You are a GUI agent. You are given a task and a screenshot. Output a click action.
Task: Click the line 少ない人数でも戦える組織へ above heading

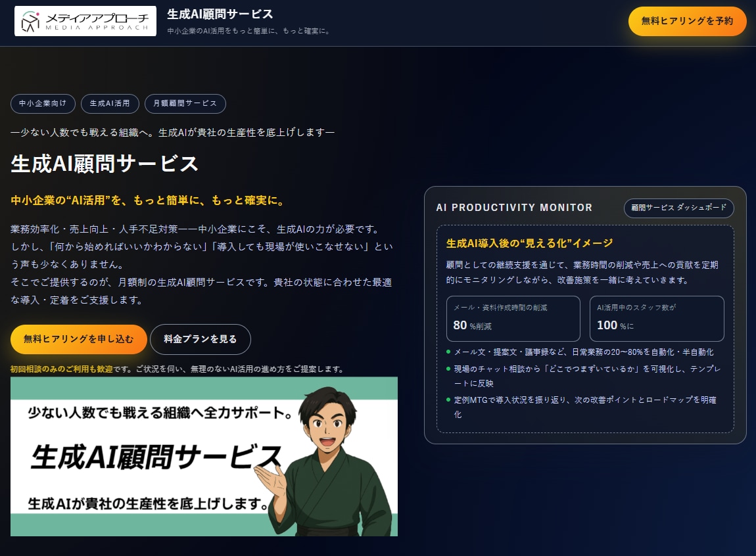173,133
